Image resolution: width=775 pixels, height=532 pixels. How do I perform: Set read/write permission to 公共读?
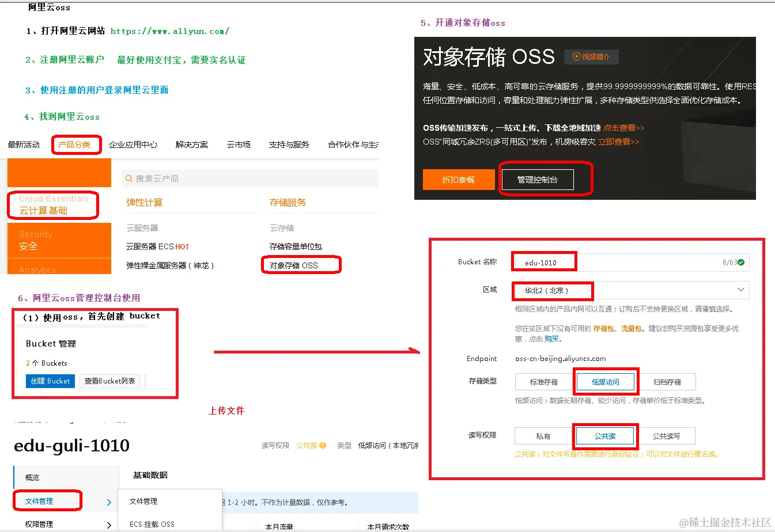click(605, 436)
